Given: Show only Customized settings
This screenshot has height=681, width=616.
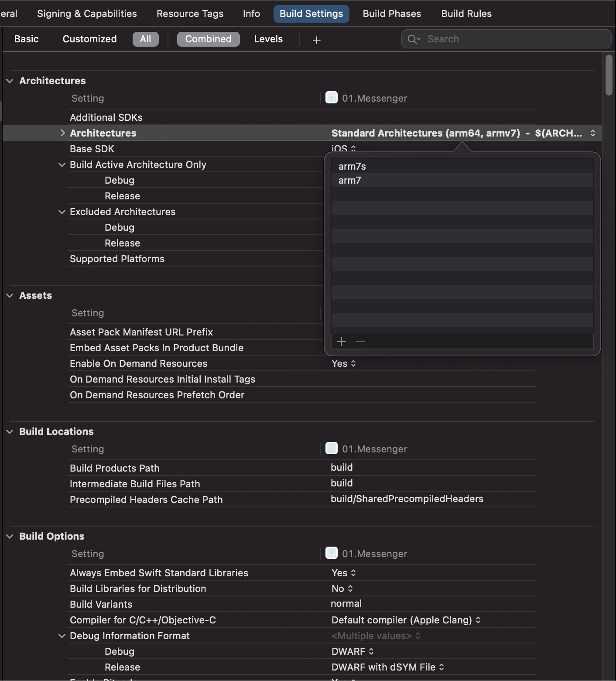Looking at the screenshot, I should pos(89,39).
